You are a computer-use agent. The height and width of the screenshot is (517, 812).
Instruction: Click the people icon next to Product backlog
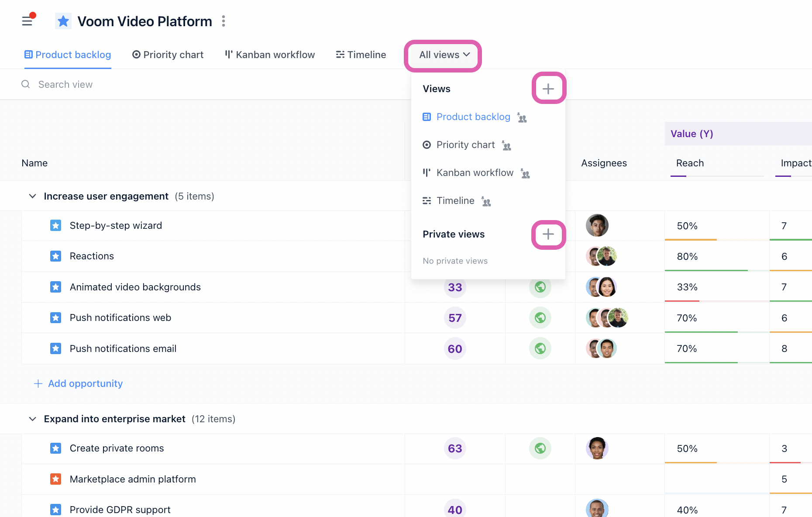click(522, 117)
